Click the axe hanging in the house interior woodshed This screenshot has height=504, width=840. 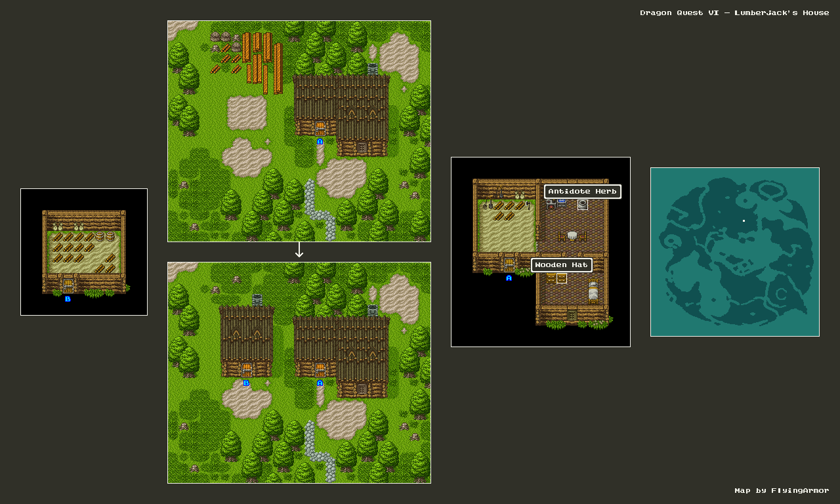(528, 205)
